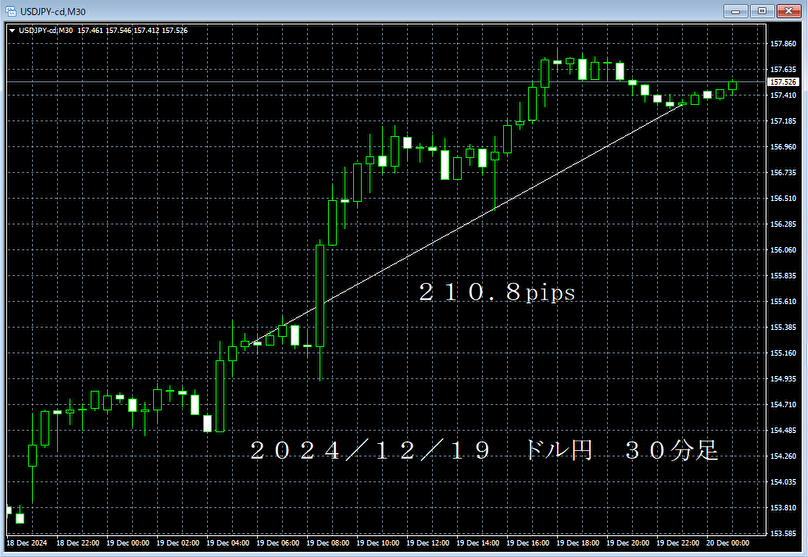Minimize the USDJPY-cd,M30 chart window

(735, 11)
